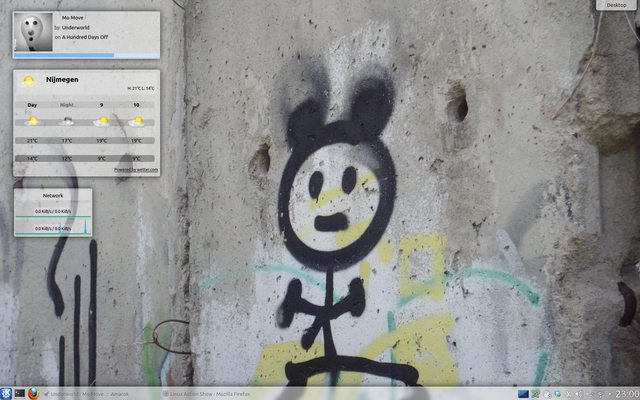
Task: Click the 21°C high temperature value
Action: point(32,141)
